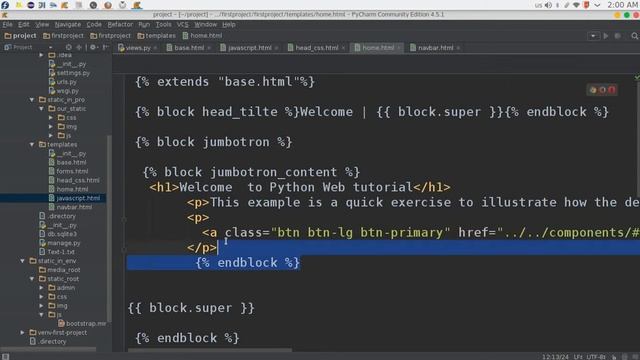Close the views.py editor tab
Viewport: 640px width, 360px height.
coord(155,48)
